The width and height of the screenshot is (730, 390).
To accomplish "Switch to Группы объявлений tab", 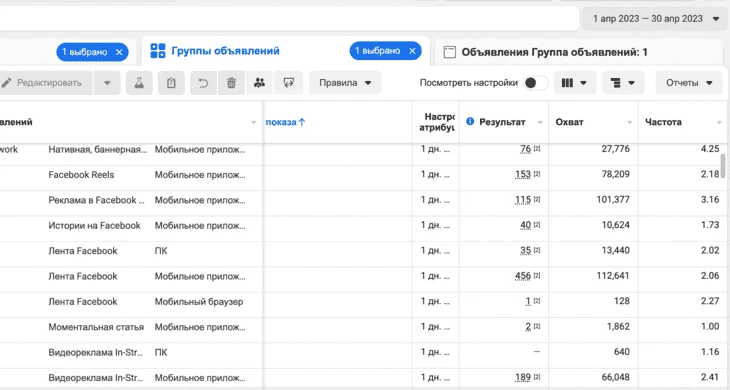I will (x=225, y=51).
